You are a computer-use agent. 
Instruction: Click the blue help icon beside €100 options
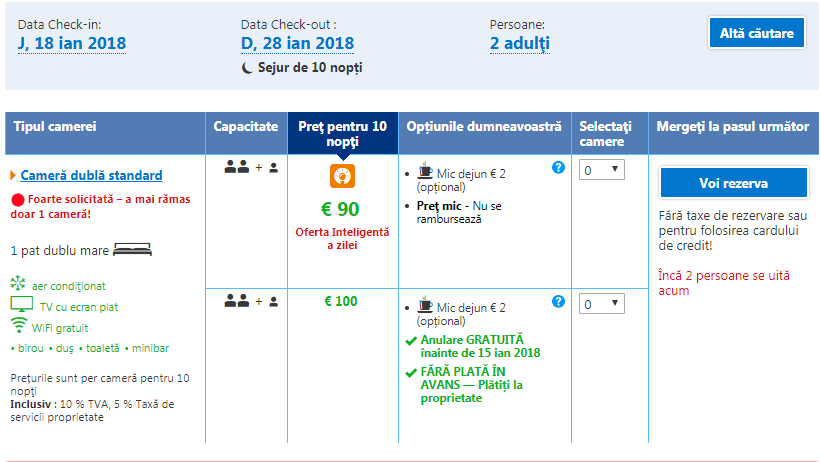[558, 301]
